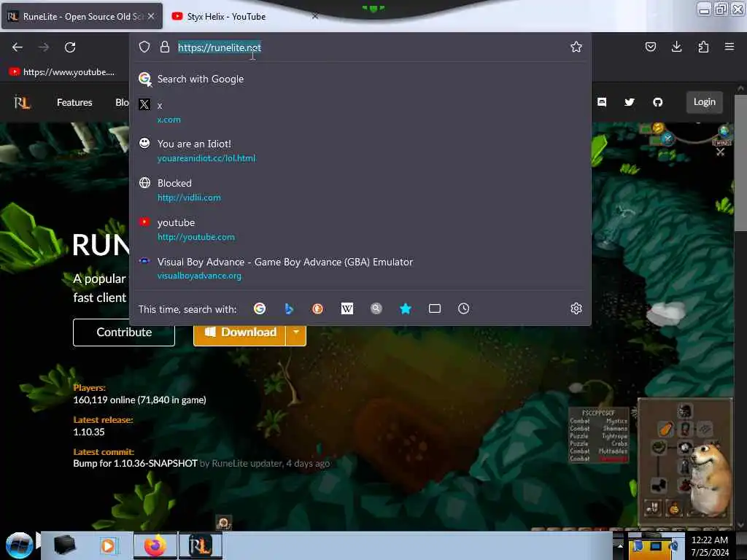Screen dimensions: 747x560
Task: Click the Login button
Action: (x=704, y=102)
